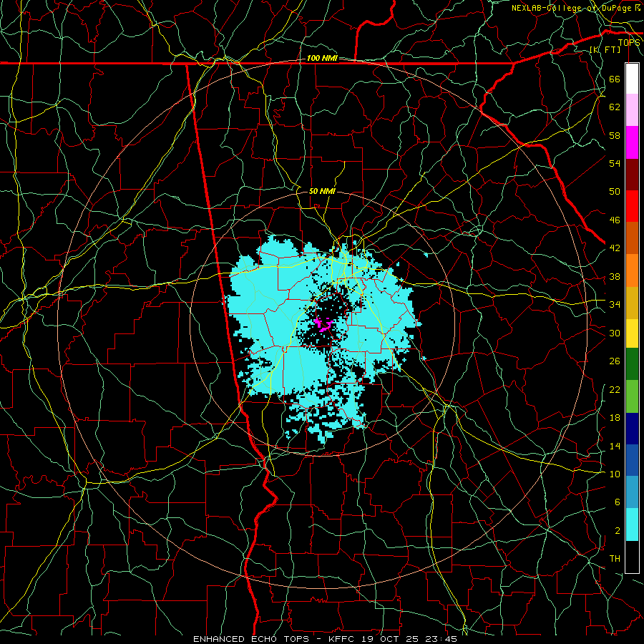Screen dimensions: 644x644
Task: Pick the light green legend color band
Action: [x=632, y=396]
